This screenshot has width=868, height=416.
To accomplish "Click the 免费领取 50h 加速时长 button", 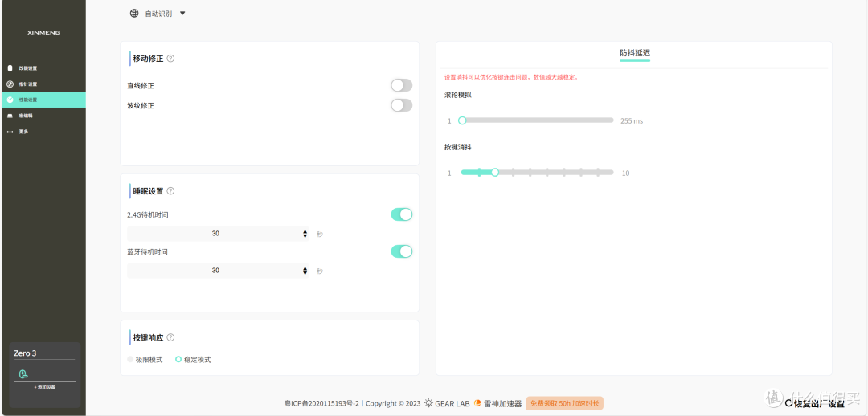I will coord(565,403).
